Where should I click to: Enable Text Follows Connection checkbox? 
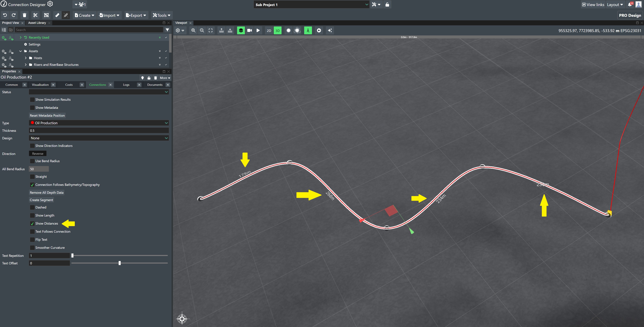point(32,232)
